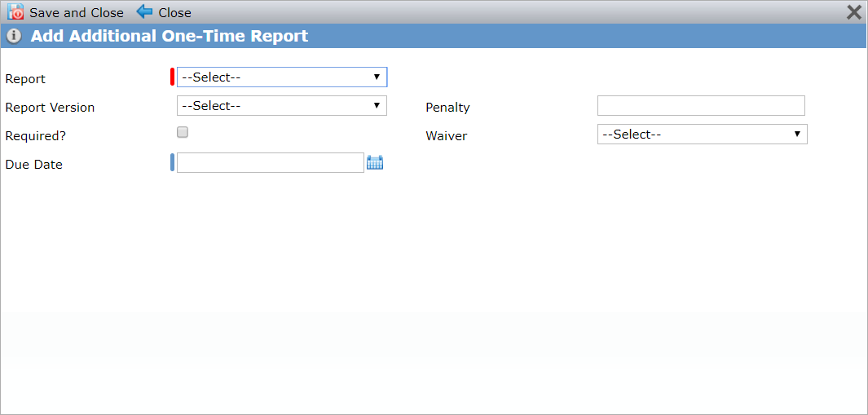The width and height of the screenshot is (868, 415).
Task: Click the "Add Additional One-Time Report" heading
Action: pyautogui.click(x=170, y=37)
